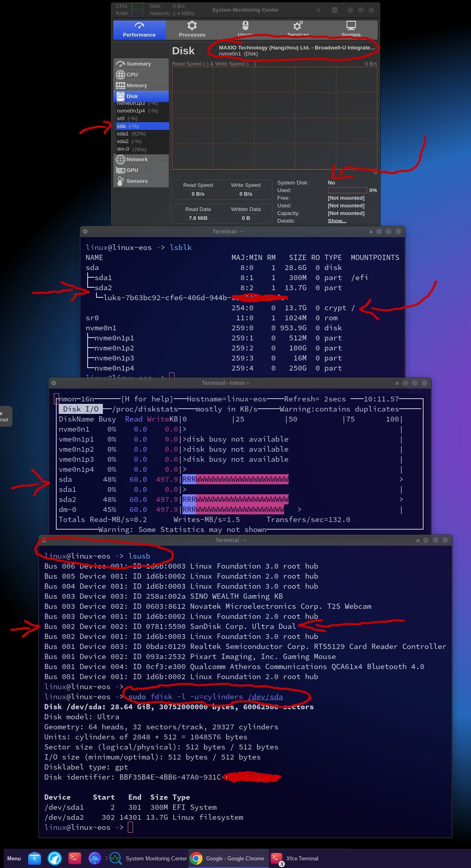Open the tab customization menu icon

(x=318, y=10)
